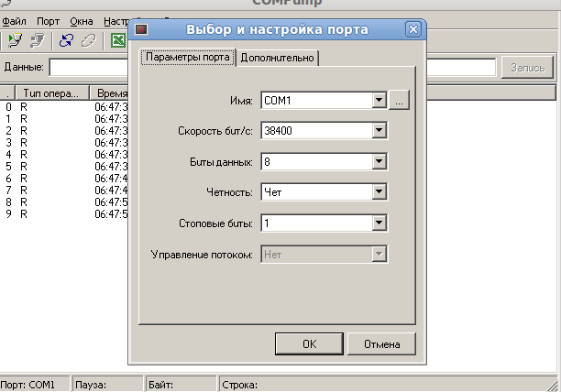Select the Параметры порта tab
Image resolution: width=561 pixels, height=392 pixels.
188,57
